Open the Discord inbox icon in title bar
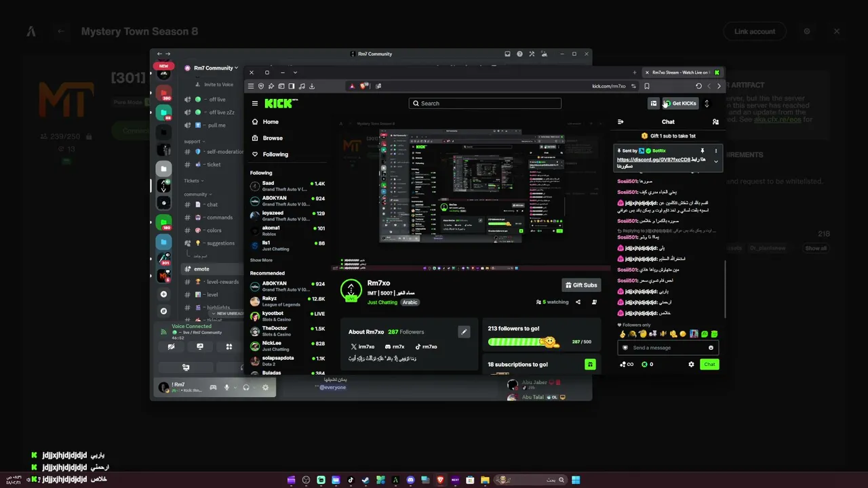The image size is (868, 488). coord(507,54)
